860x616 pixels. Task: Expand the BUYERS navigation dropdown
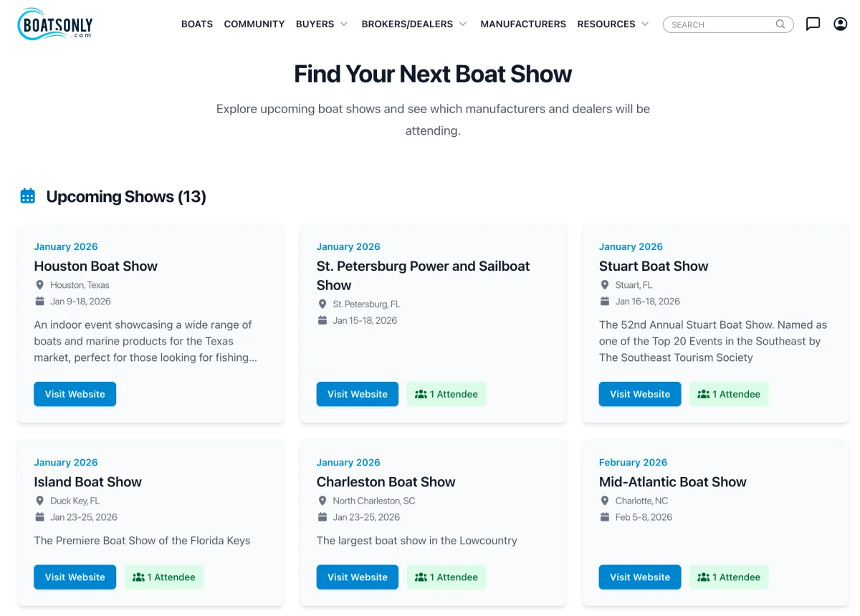[x=322, y=24]
